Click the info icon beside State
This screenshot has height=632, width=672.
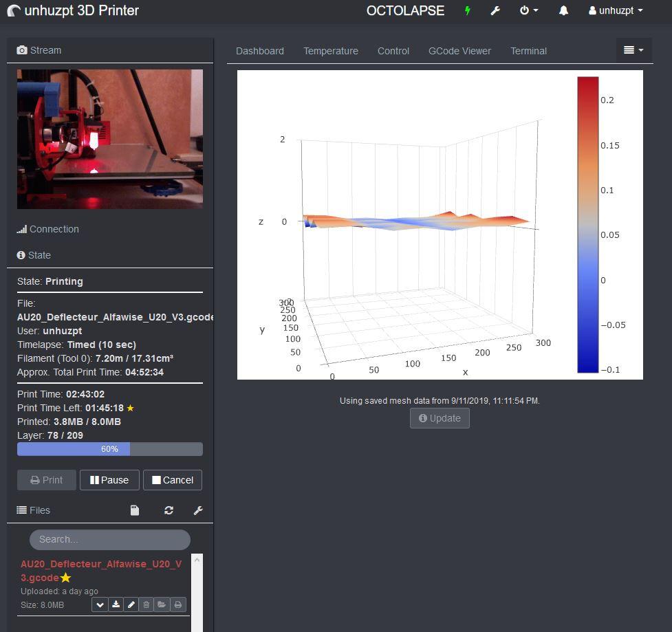point(21,255)
